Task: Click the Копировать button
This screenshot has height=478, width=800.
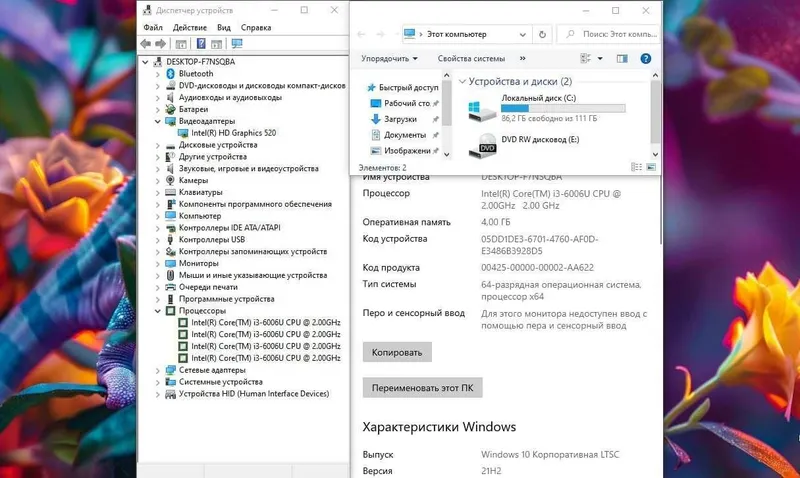Action: coord(397,353)
